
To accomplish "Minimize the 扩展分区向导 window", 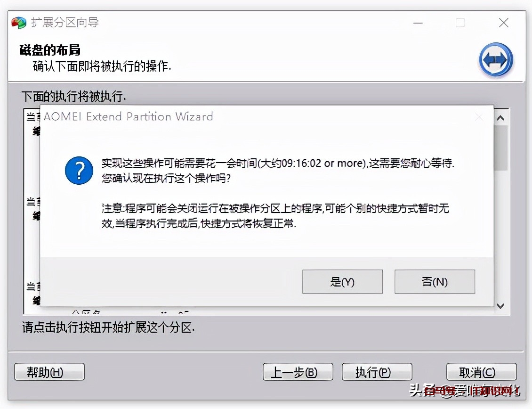I will [418, 23].
